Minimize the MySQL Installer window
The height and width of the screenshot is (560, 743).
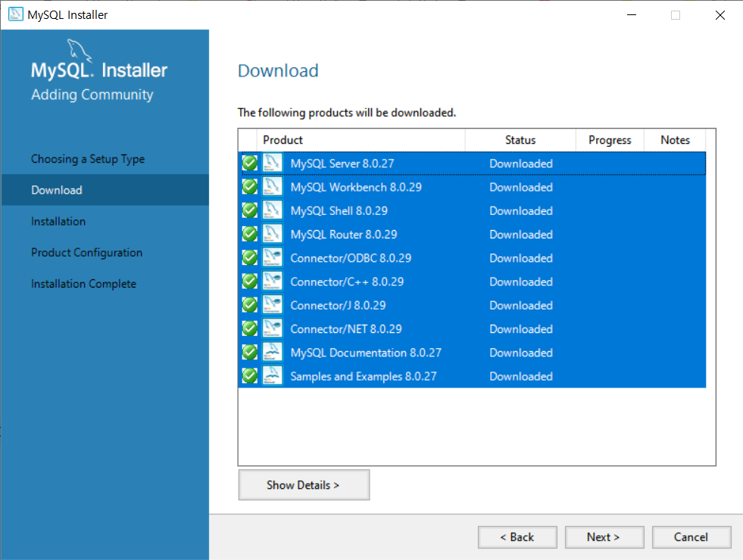click(x=632, y=15)
